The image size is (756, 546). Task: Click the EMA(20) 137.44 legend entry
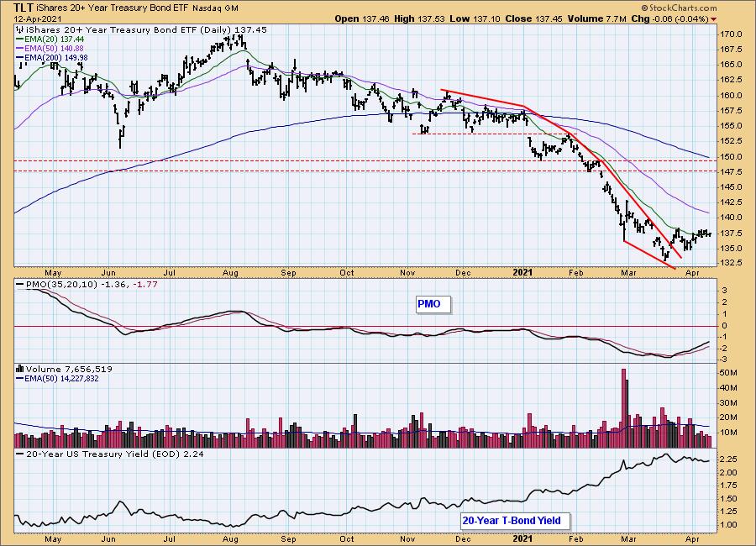[54, 39]
